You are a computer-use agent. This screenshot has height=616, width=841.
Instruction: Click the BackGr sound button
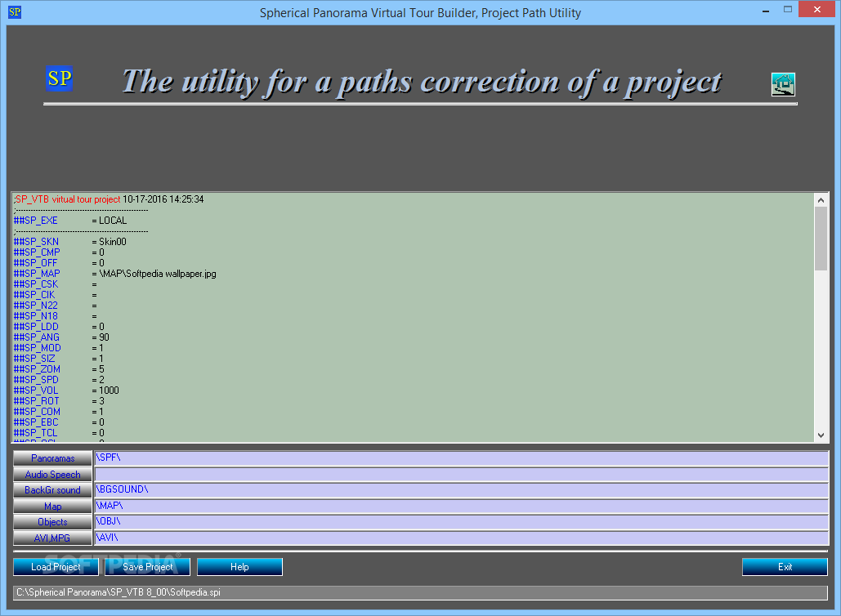[52, 490]
